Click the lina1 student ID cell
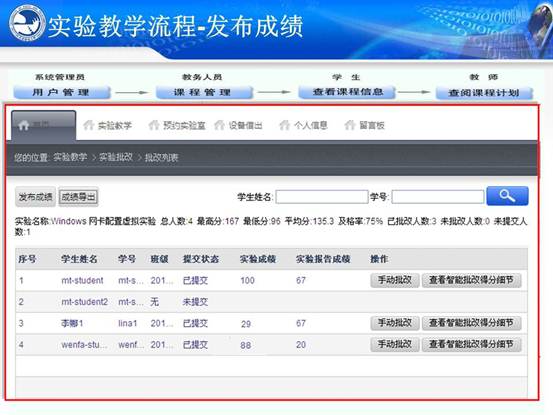 pyautogui.click(x=128, y=323)
